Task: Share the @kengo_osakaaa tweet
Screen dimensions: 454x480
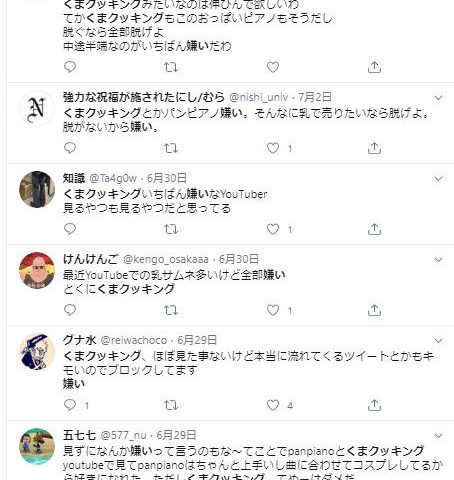Action: 374,310
